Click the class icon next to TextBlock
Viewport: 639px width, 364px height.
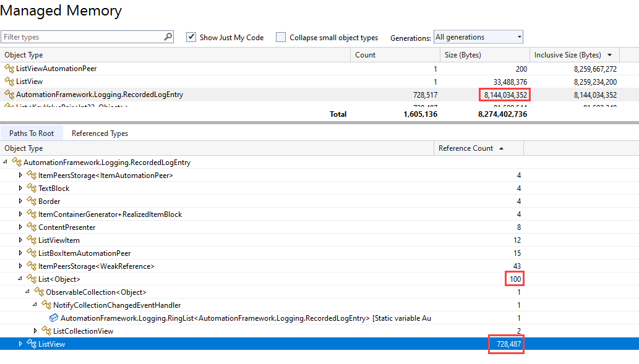click(30, 188)
